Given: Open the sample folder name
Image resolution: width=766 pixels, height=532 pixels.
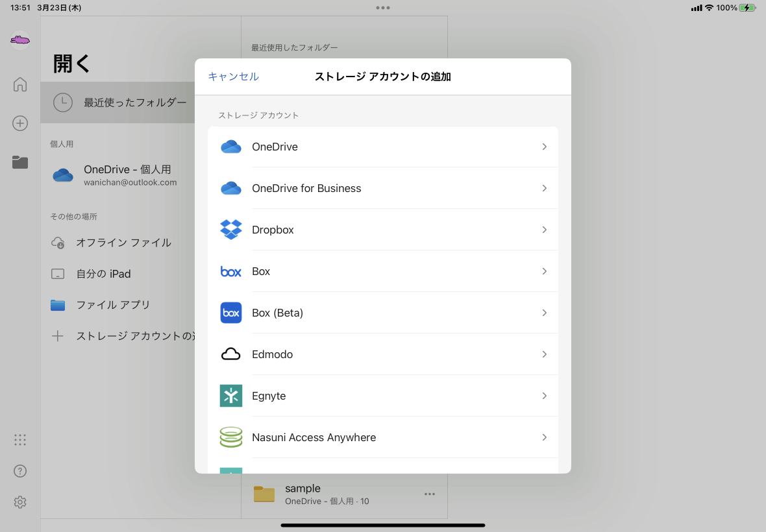Looking at the screenshot, I should tap(303, 489).
